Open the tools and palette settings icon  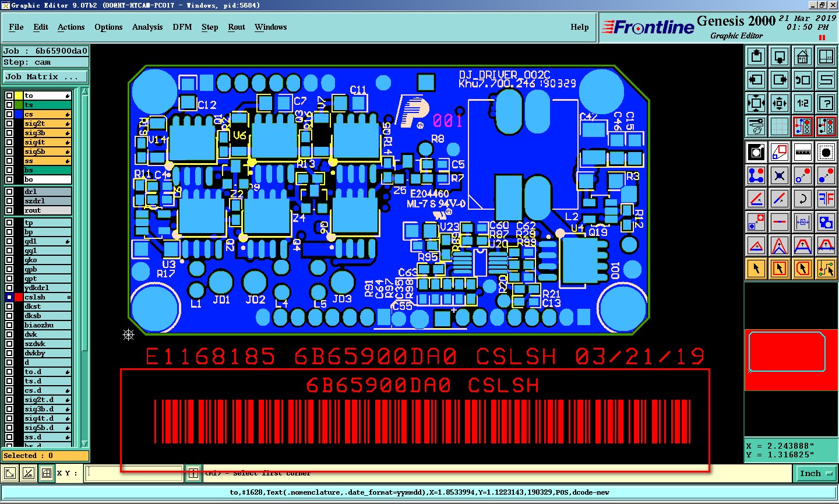[756, 126]
